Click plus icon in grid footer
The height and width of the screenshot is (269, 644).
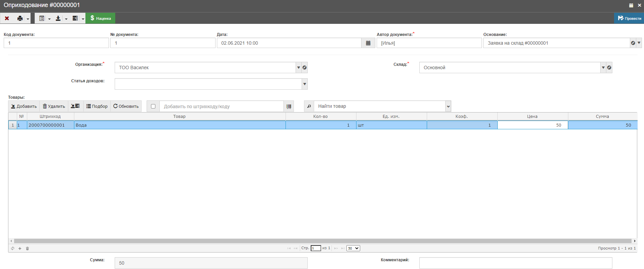(x=20, y=249)
